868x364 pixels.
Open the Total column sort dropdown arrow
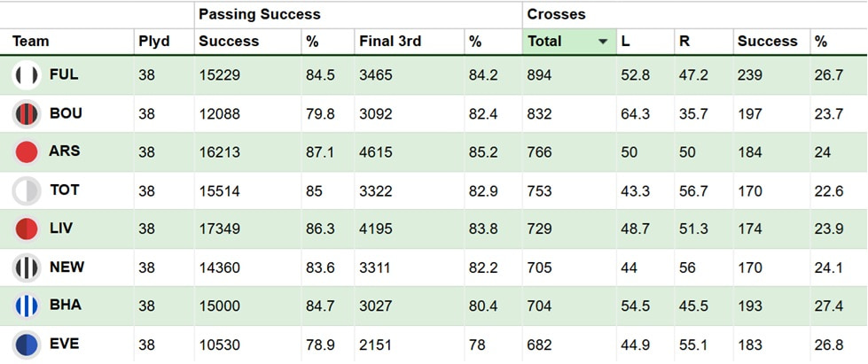coord(603,42)
